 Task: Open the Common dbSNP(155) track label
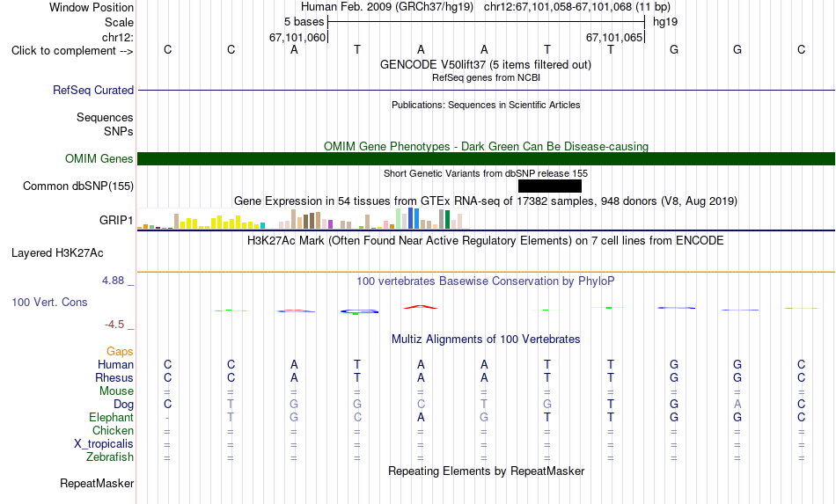78,186
